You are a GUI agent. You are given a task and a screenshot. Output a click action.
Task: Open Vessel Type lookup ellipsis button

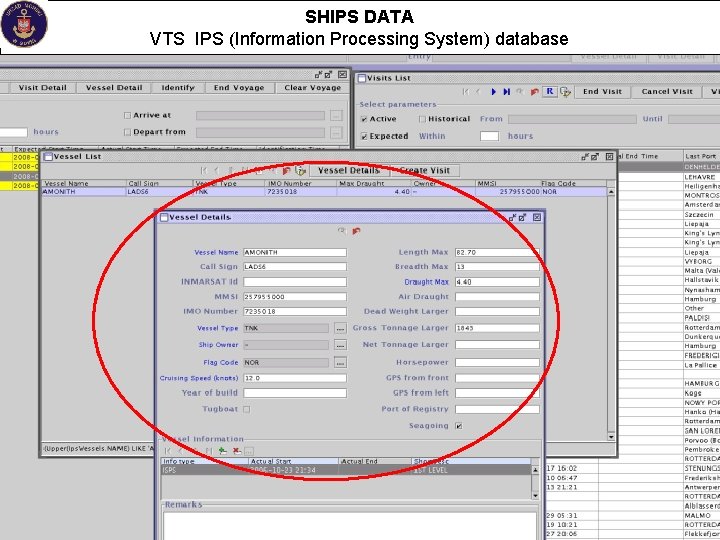coord(340,328)
